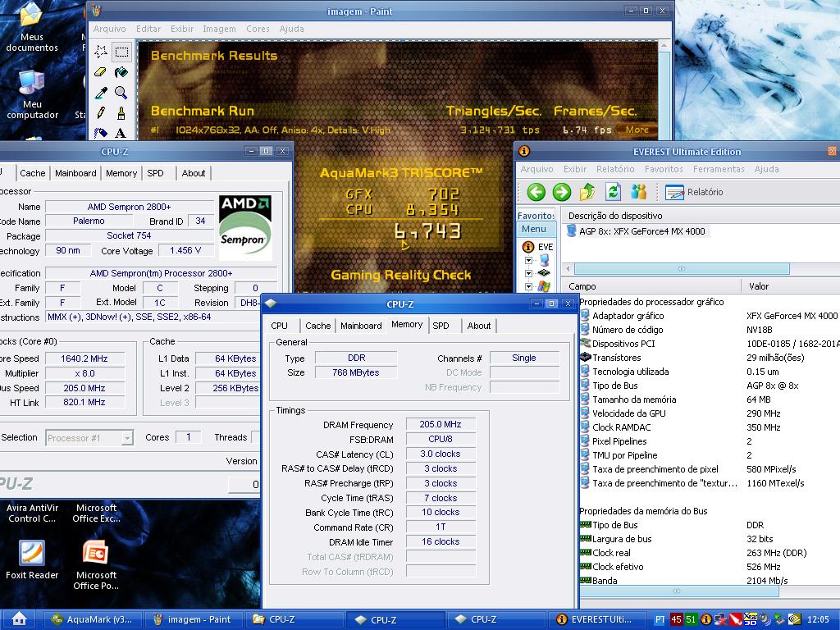The image size is (840, 630).
Task: Open Relatório menu in EVEREST
Action: (615, 169)
